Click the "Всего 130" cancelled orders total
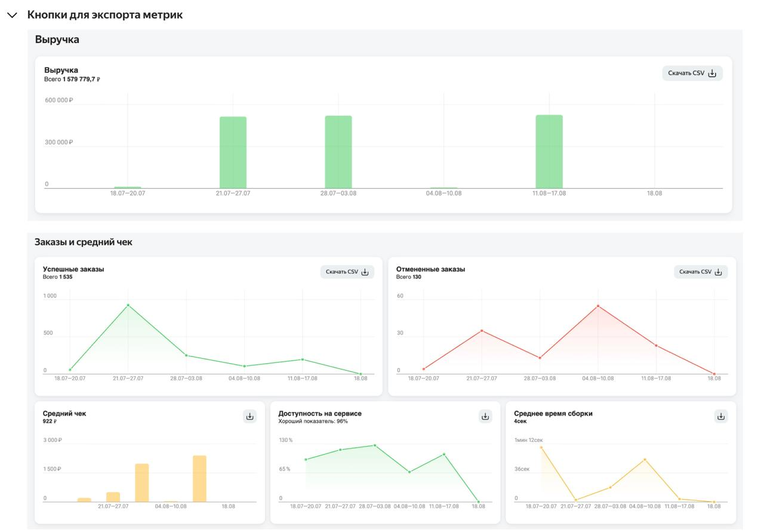Screen dimensions: 764x532 pos(409,277)
